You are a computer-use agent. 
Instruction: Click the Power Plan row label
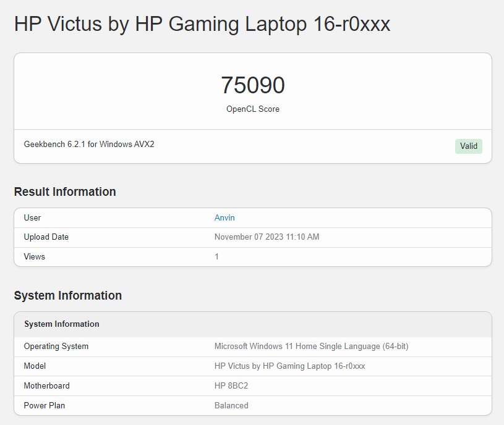coord(45,406)
